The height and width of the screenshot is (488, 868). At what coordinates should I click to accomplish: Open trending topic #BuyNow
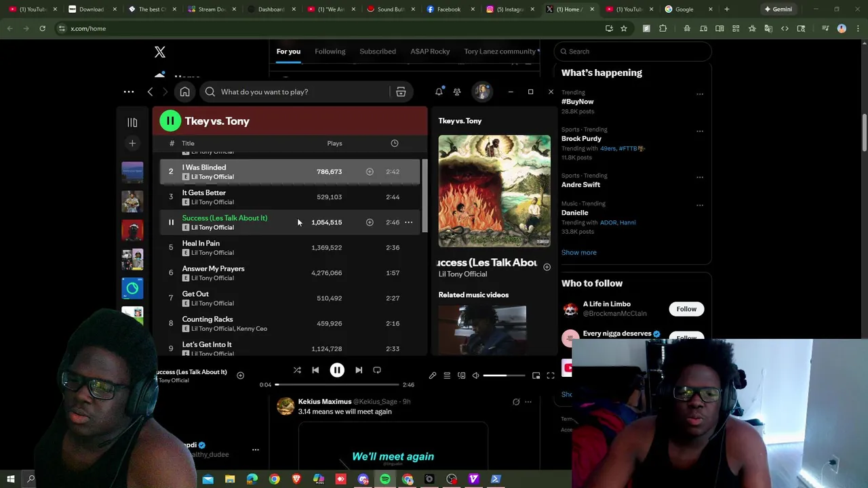577,102
